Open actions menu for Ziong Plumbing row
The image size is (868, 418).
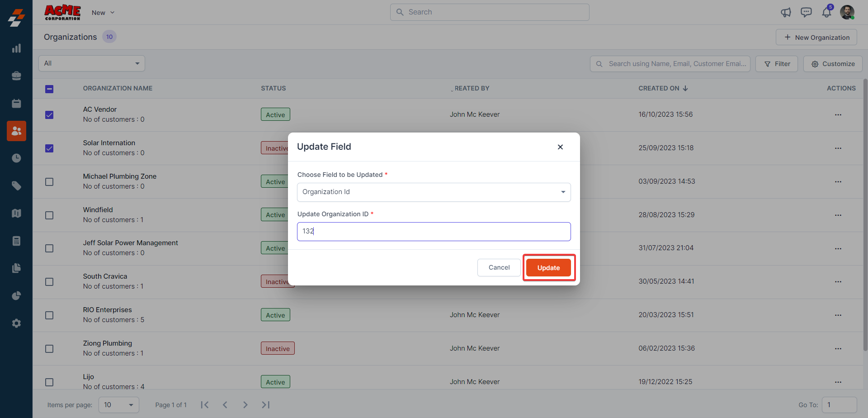[838, 349]
